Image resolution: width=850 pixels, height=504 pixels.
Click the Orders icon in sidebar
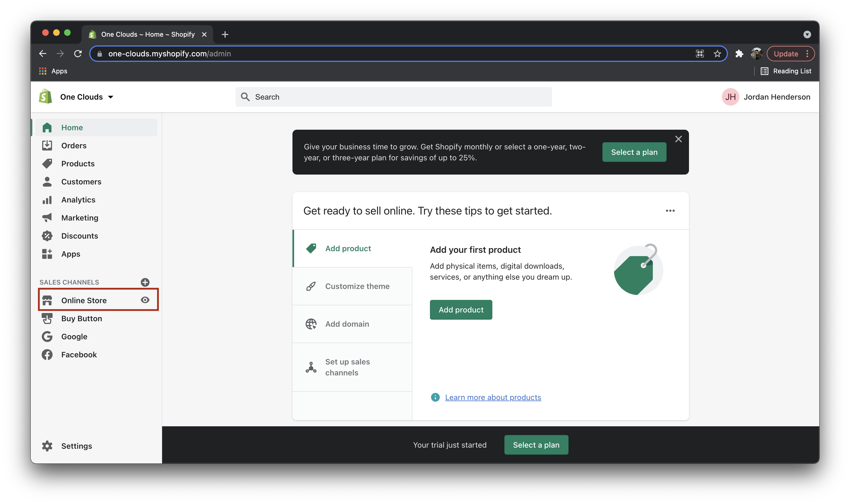tap(48, 145)
